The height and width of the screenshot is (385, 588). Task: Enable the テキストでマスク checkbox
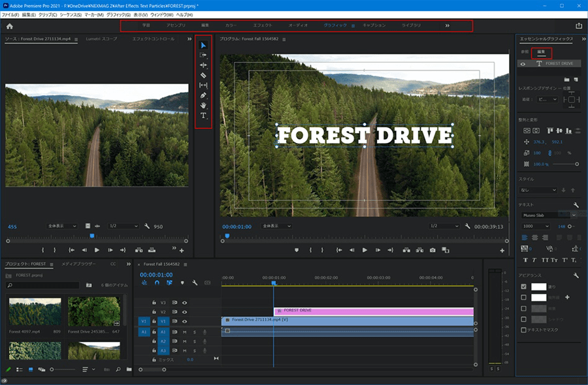click(x=523, y=330)
